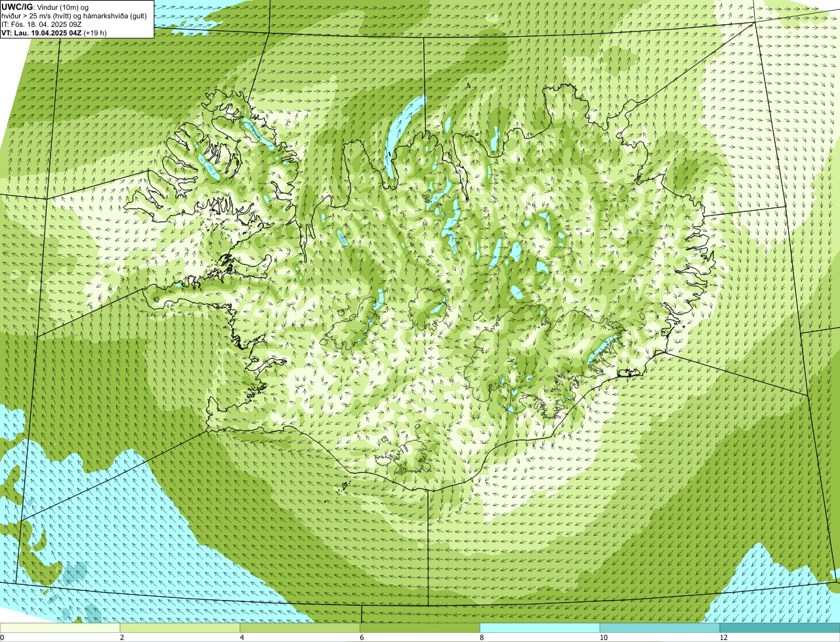Click the "VT: Lau. 19.04.2025 04Z" valid time
The height and width of the screenshot is (642, 840).
pos(41,32)
